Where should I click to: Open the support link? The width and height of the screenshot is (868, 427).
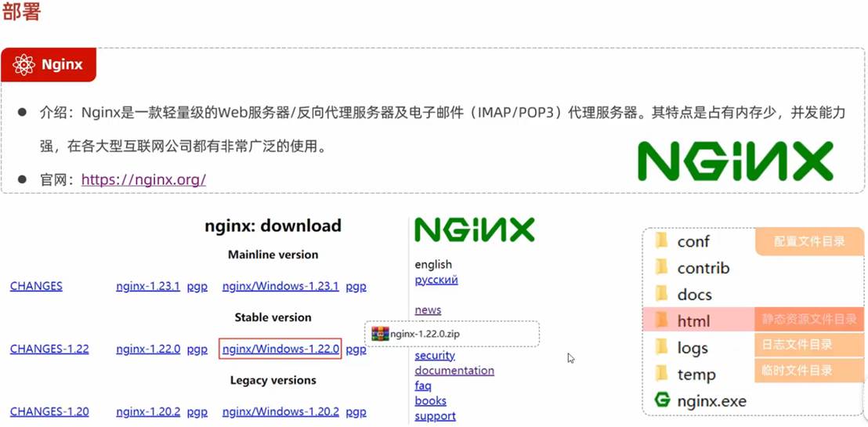(x=435, y=415)
